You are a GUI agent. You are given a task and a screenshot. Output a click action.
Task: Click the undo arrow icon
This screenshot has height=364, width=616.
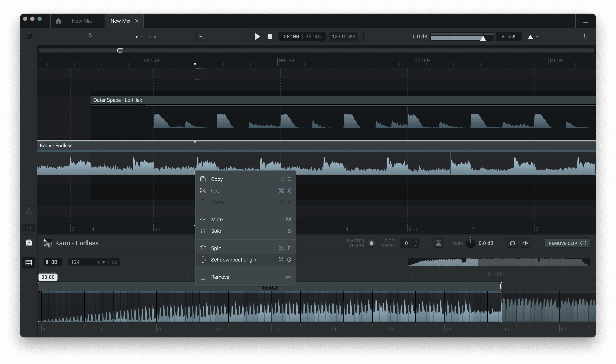tap(139, 37)
